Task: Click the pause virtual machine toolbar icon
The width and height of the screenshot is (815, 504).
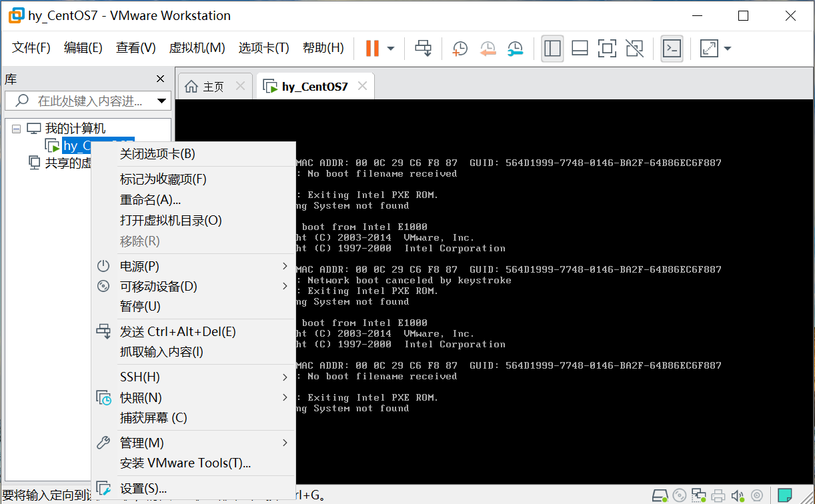Action: [372, 48]
